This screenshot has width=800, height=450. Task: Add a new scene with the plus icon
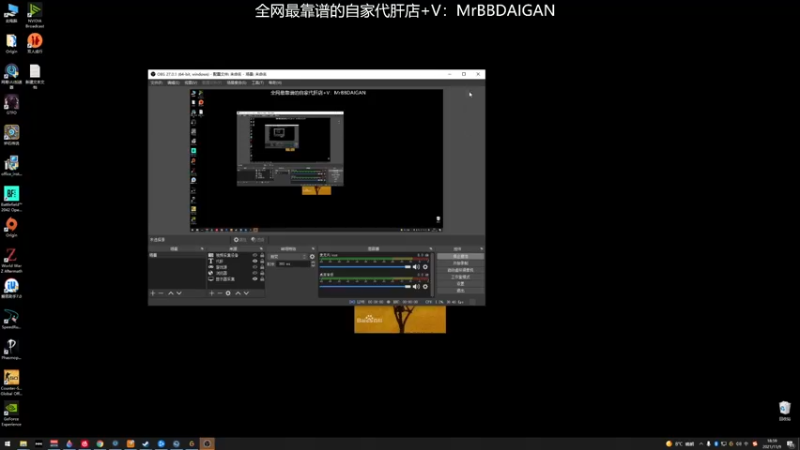pos(153,293)
